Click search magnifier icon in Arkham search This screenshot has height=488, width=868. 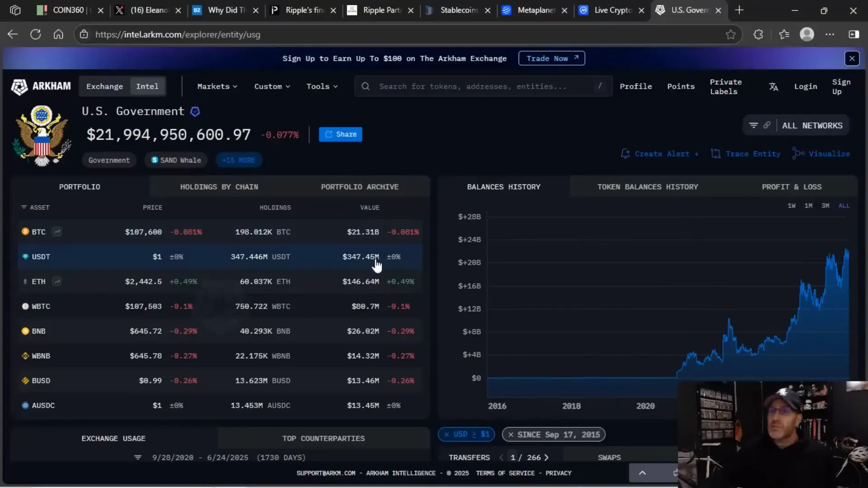pyautogui.click(x=366, y=86)
